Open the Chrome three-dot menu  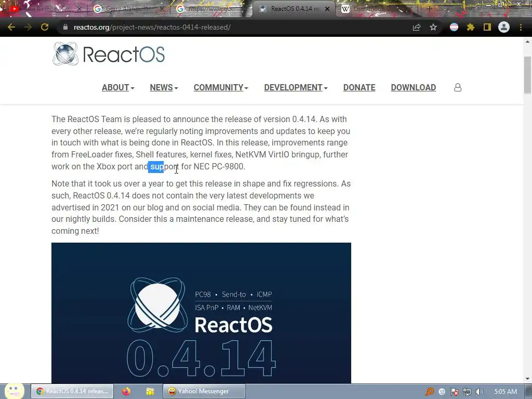[521, 27]
